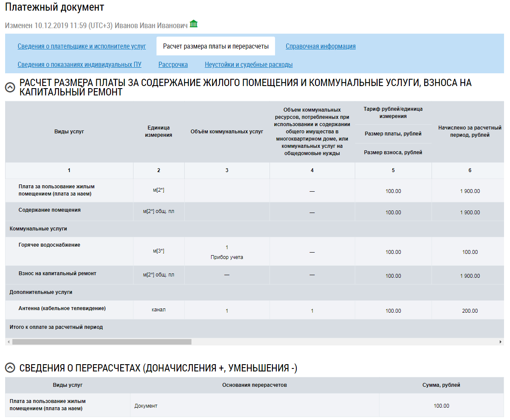Click the Итого к оплате за расчетный период row
The image size is (510, 420).
tap(56, 327)
